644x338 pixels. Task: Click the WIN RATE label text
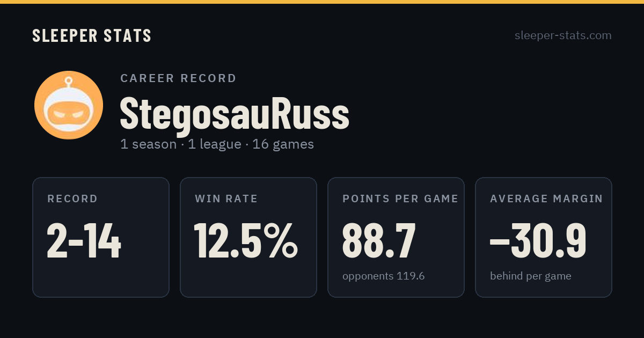pyautogui.click(x=226, y=199)
